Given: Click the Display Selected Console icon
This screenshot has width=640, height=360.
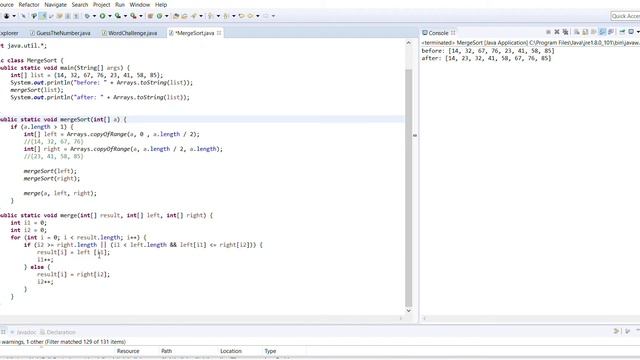Looking at the screenshot, I should [x=631, y=32].
